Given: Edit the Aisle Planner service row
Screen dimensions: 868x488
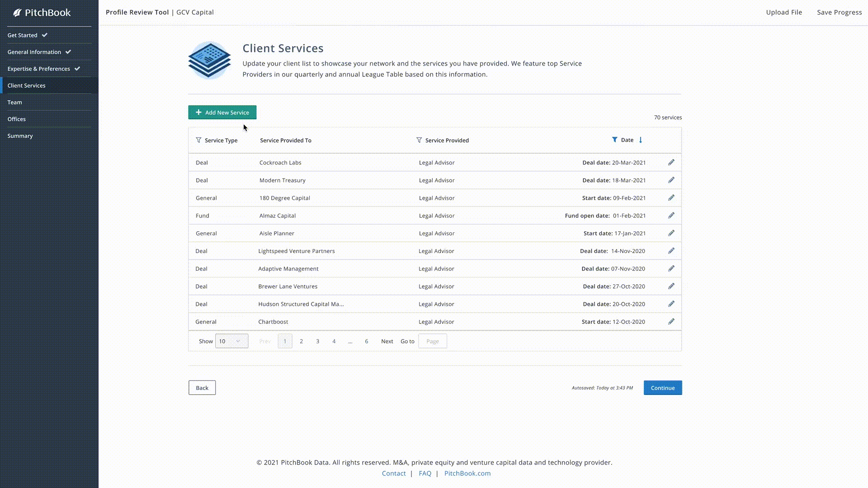Looking at the screenshot, I should (671, 233).
